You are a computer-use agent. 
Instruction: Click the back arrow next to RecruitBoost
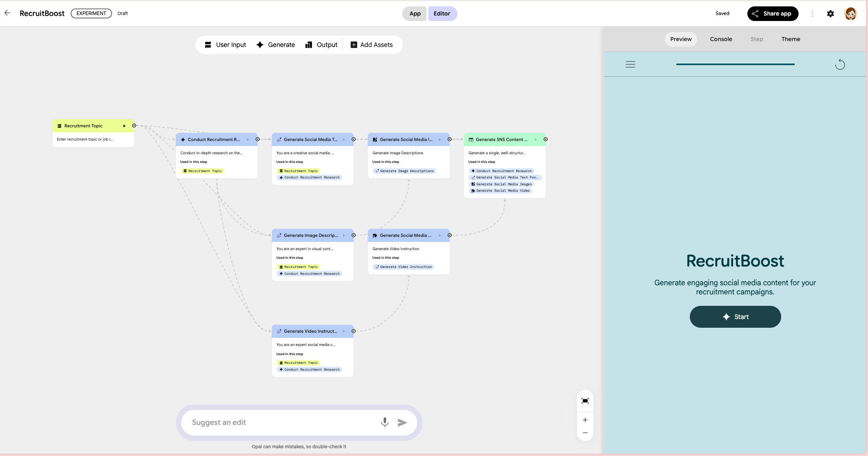[7, 13]
